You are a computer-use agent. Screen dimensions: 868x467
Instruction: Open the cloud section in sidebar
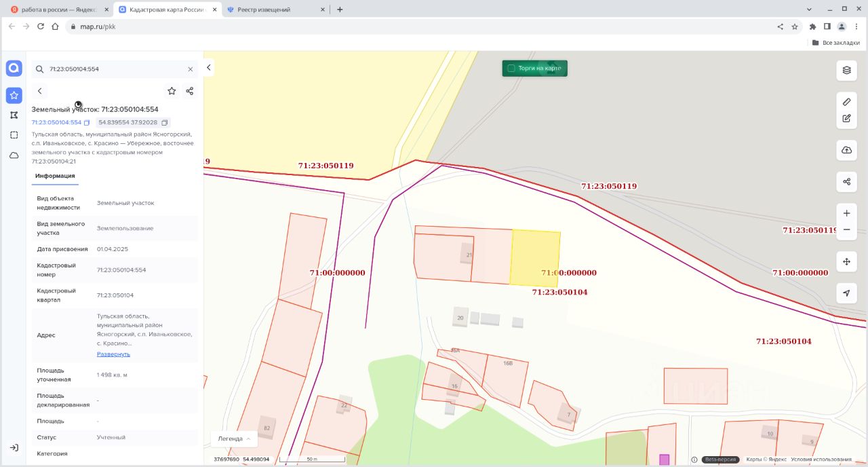[14, 155]
